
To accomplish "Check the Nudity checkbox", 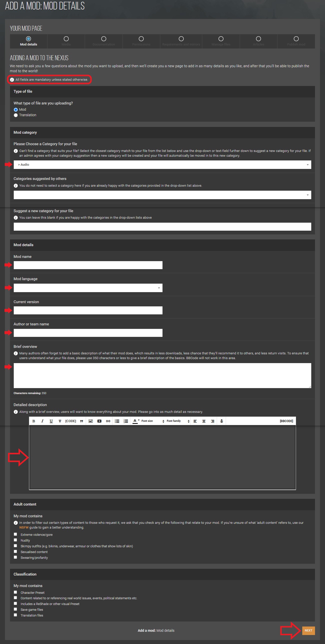I will 15,540.
